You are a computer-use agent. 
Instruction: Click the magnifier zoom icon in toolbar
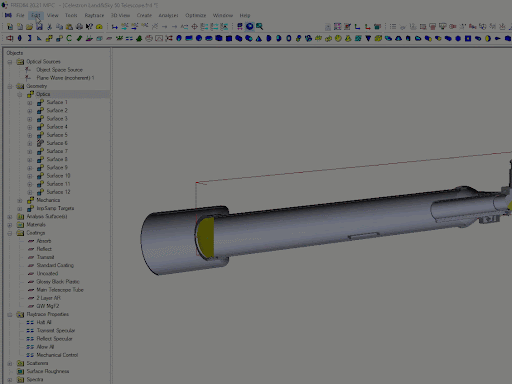259,26
